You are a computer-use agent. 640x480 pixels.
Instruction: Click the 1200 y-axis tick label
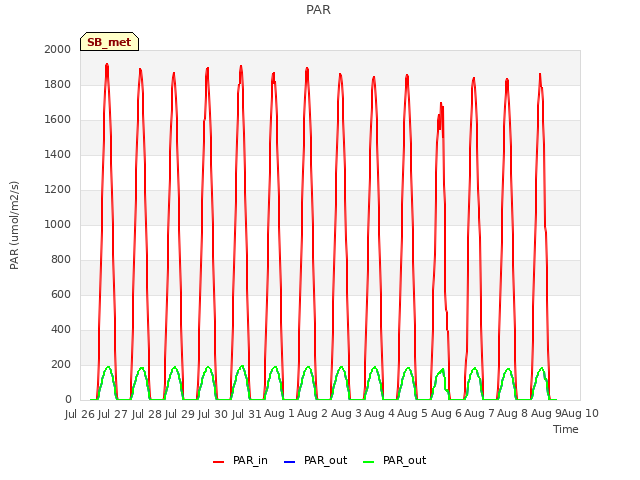point(58,189)
